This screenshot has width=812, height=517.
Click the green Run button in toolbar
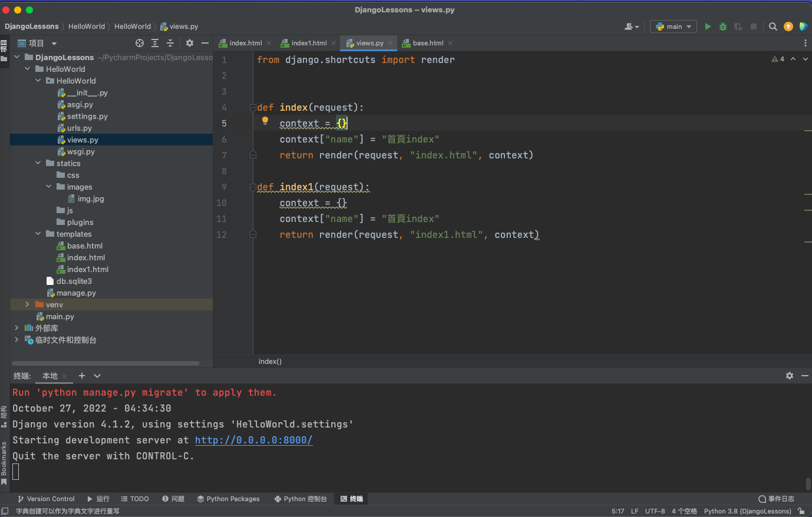[x=708, y=26]
